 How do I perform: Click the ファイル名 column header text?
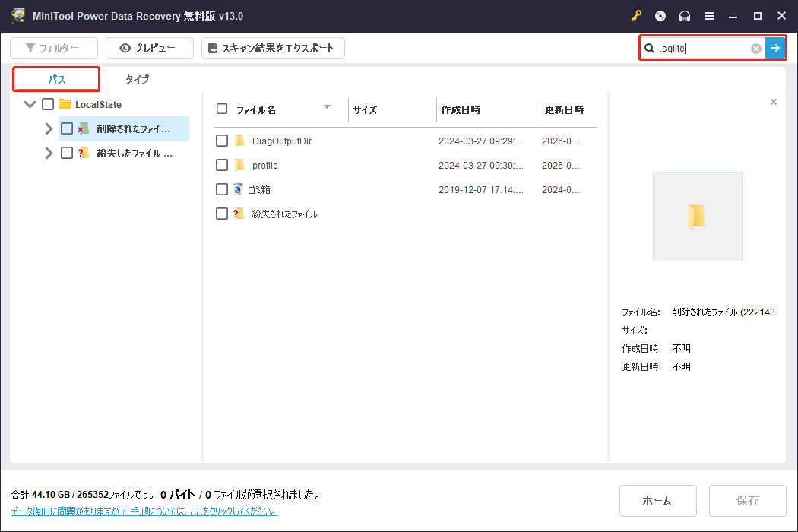point(256,109)
